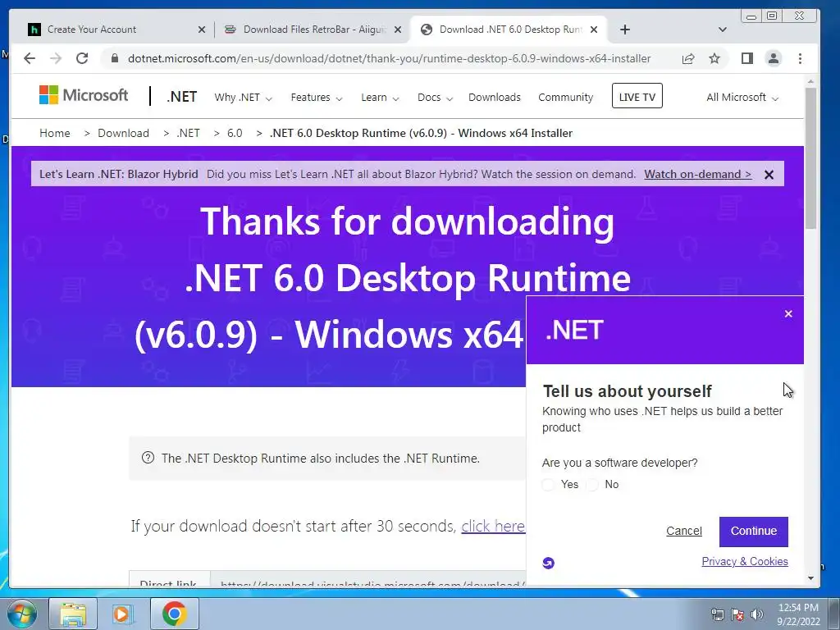This screenshot has width=840, height=630.
Task: Open Chrome's three-dot menu
Action: click(800, 58)
